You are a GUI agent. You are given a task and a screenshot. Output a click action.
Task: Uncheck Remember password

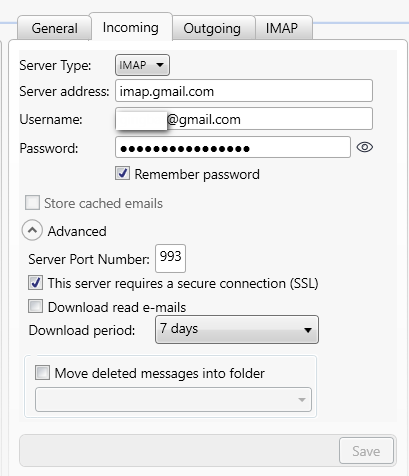123,173
